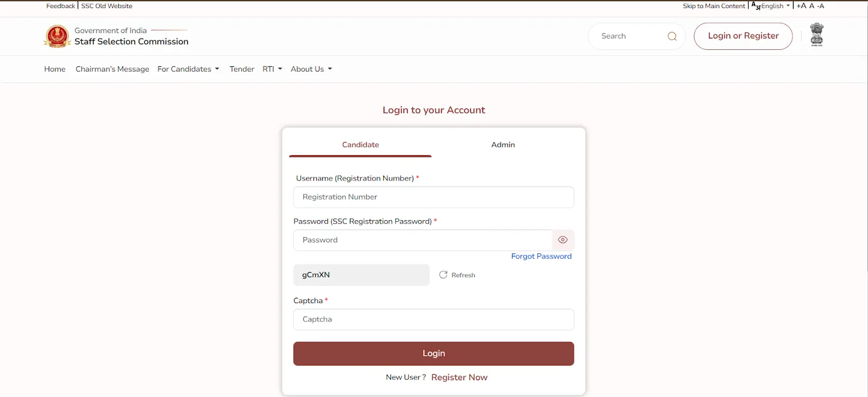Open Chairman's Message page

click(112, 69)
